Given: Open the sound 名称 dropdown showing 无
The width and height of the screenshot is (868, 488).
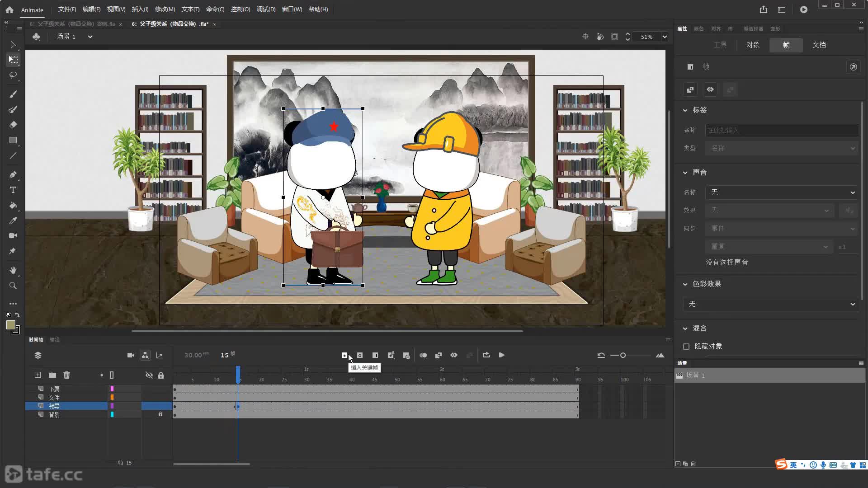Looking at the screenshot, I should click(x=782, y=192).
